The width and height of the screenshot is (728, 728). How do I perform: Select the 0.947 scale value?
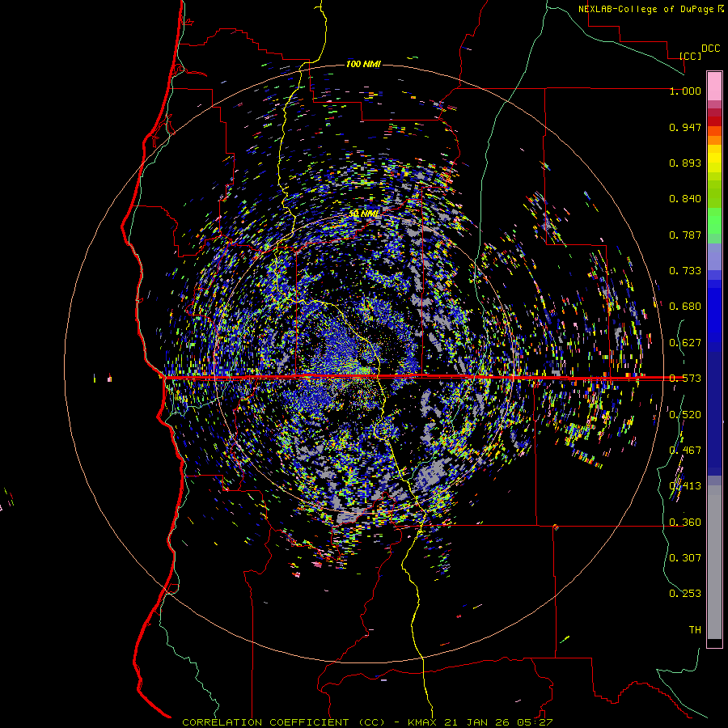(x=685, y=127)
